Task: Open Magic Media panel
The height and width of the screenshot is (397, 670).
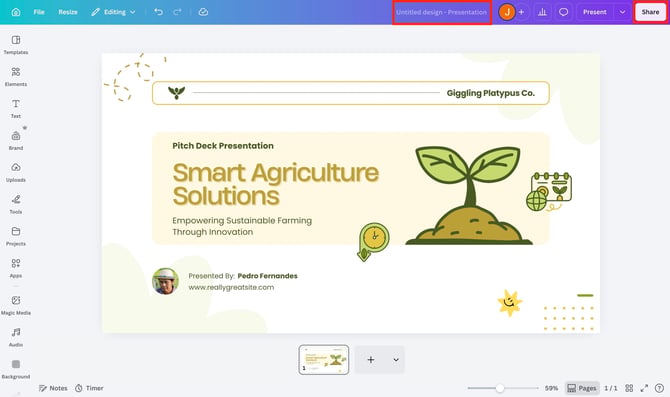Action: coord(16,305)
